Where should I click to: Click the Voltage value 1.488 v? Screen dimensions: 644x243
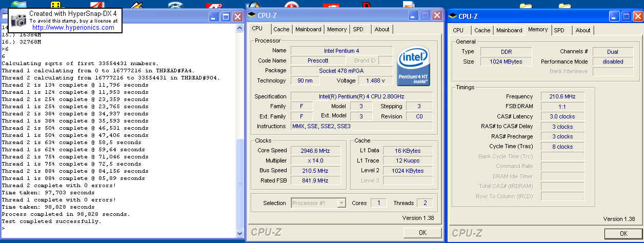[x=376, y=80]
